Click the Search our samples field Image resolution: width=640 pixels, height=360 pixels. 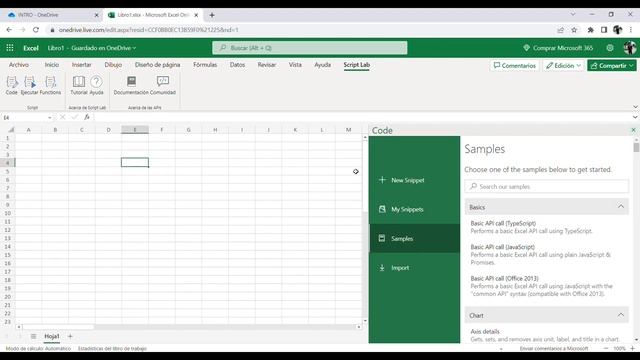click(x=547, y=186)
